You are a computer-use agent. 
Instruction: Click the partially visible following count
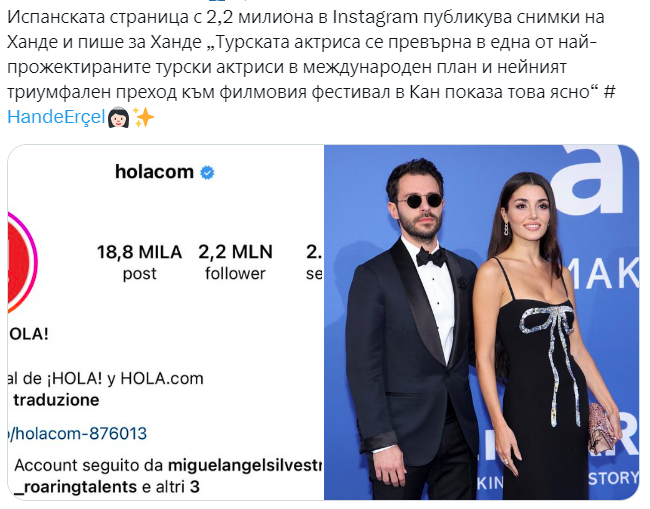pyautogui.click(x=314, y=262)
